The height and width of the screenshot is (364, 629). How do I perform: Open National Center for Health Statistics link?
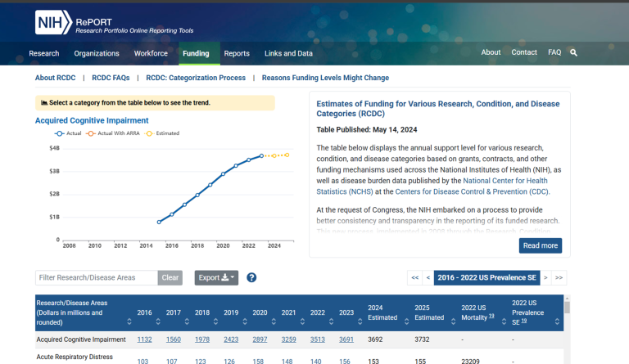click(x=432, y=186)
